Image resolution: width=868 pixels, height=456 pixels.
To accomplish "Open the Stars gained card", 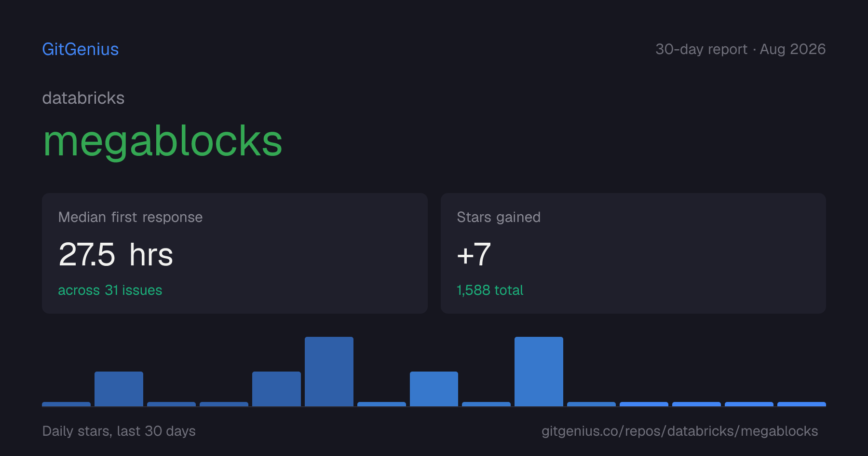I will pyautogui.click(x=633, y=253).
